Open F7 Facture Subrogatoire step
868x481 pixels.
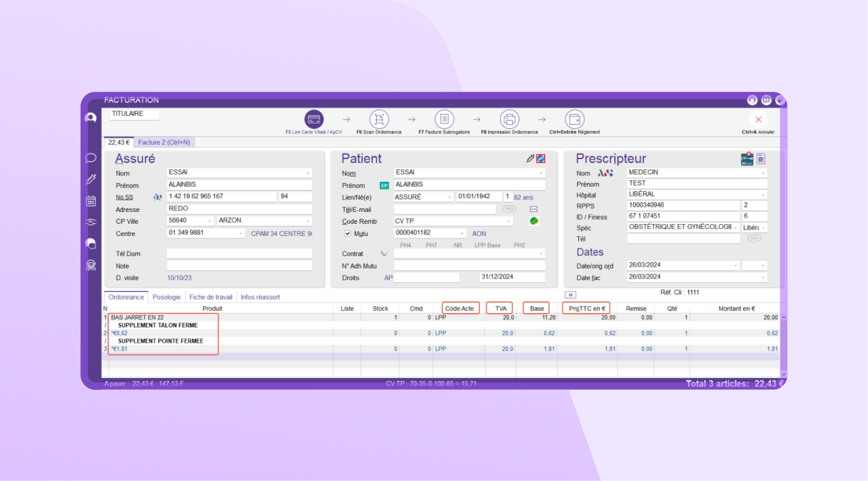(x=444, y=119)
